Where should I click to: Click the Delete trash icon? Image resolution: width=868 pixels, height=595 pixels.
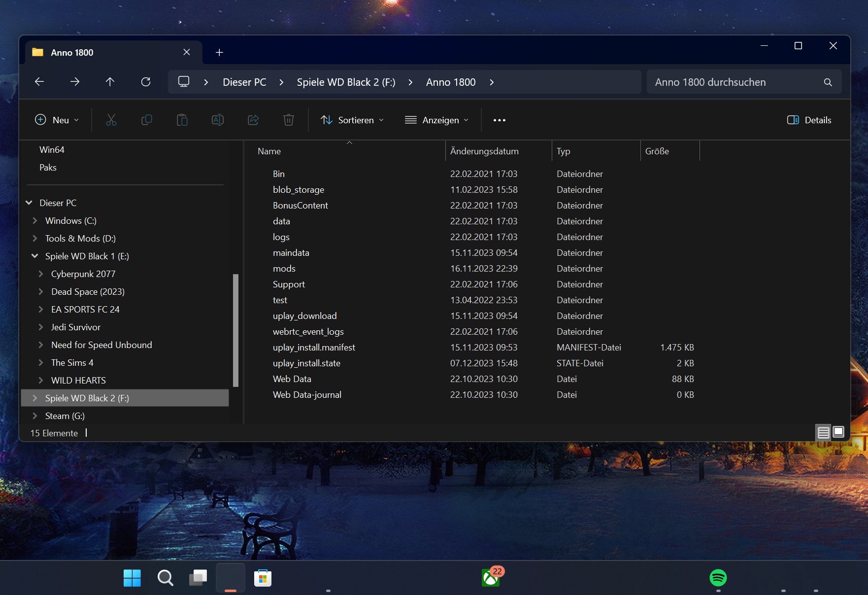tap(289, 120)
